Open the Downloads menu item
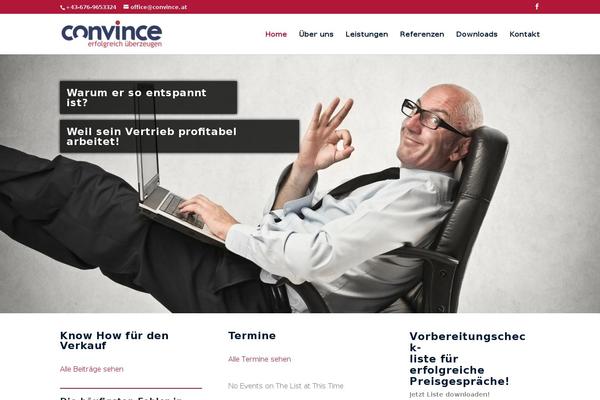This screenshot has width=600, height=400. pos(477,34)
